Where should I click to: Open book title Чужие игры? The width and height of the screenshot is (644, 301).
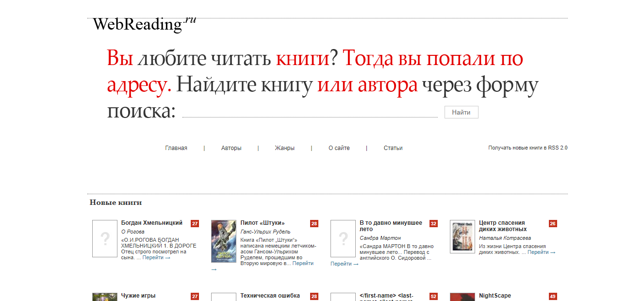[138, 296]
